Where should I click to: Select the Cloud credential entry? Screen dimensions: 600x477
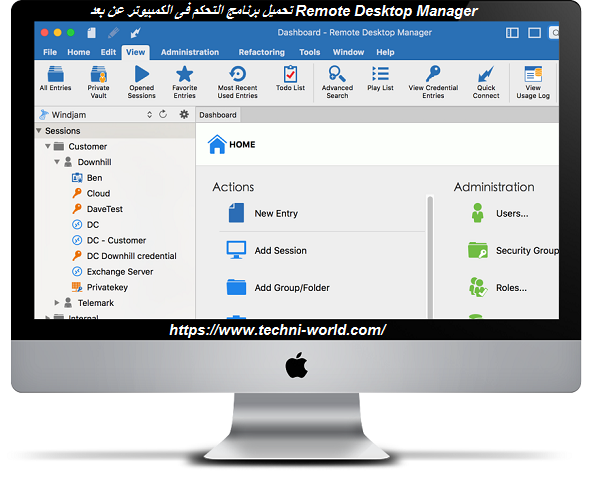click(98, 194)
